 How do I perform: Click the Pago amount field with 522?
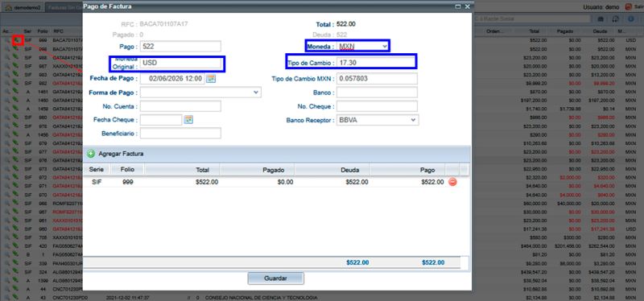click(x=180, y=47)
